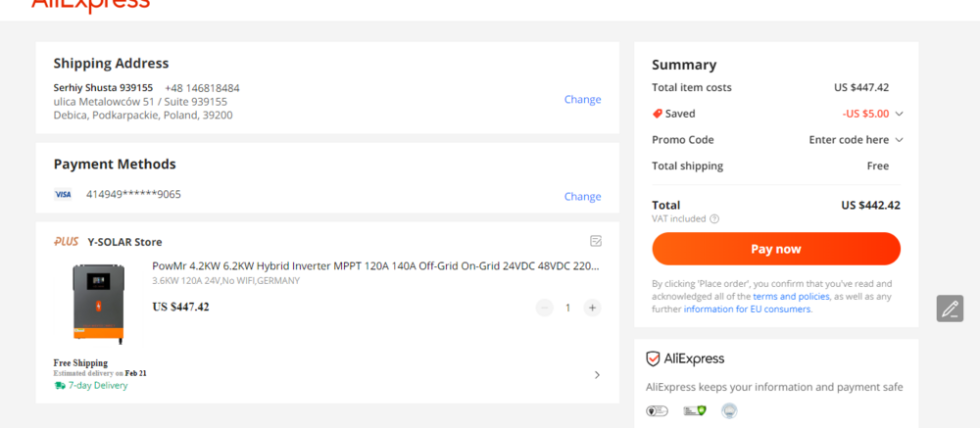Expand the Saved discount details chevron

click(899, 114)
